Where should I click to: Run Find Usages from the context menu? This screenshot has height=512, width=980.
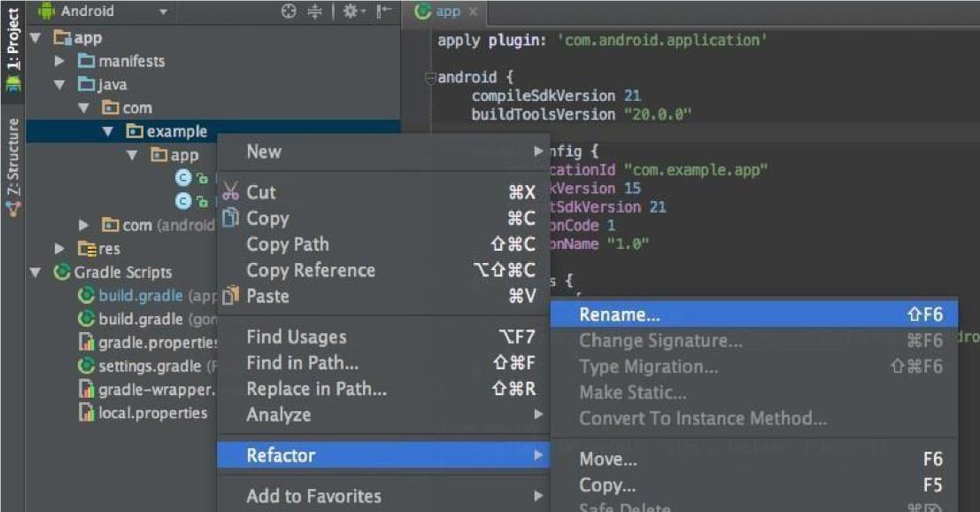tap(296, 337)
